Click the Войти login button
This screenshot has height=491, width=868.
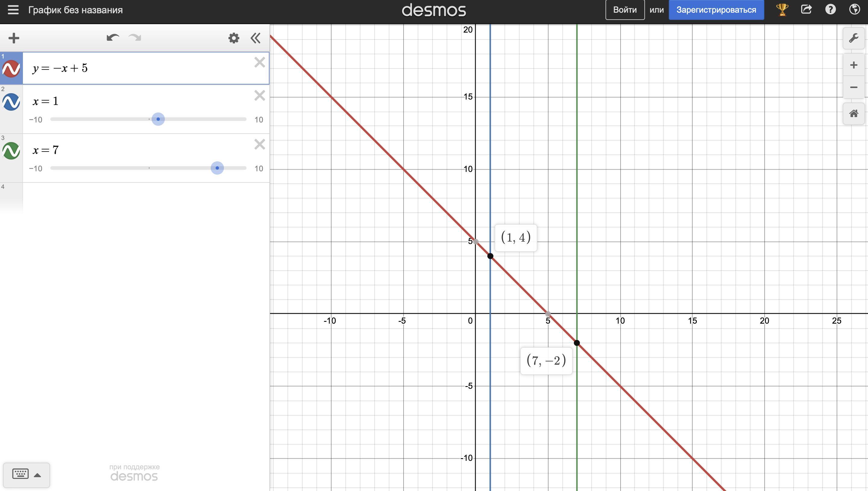(x=625, y=10)
